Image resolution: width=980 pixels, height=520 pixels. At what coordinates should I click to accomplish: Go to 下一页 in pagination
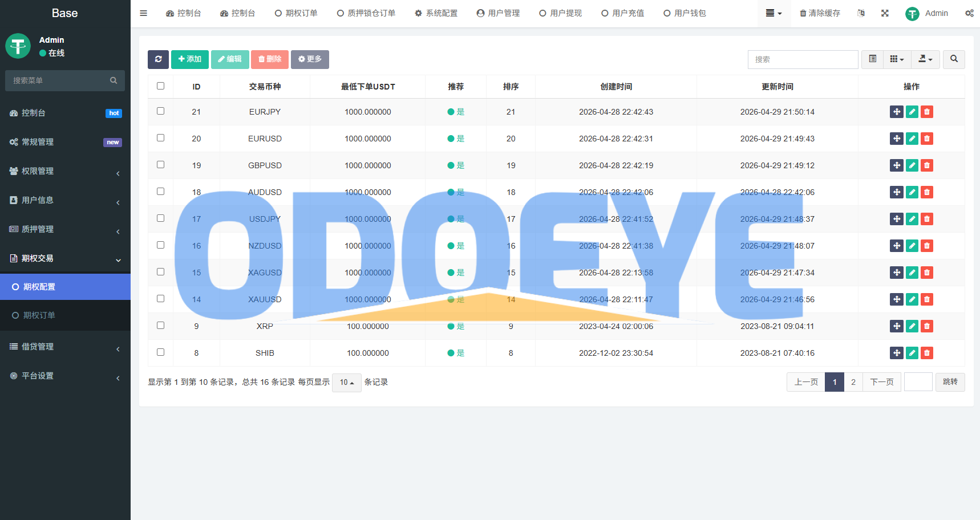[x=882, y=382]
